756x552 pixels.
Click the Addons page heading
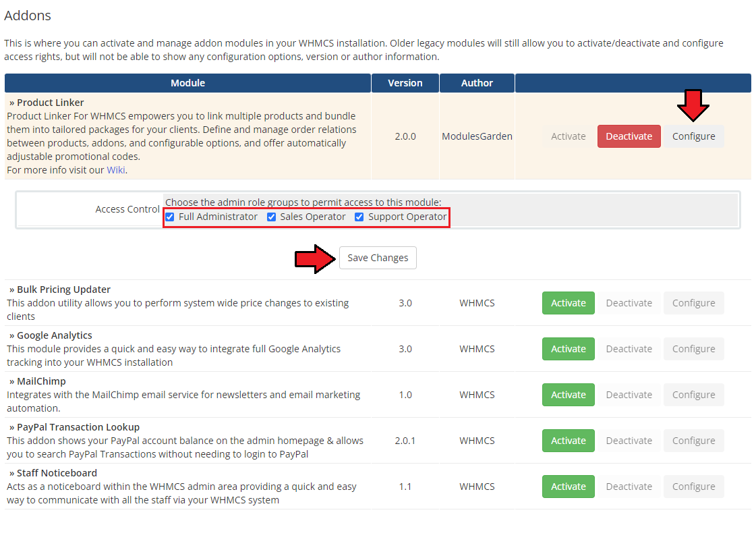click(x=28, y=16)
